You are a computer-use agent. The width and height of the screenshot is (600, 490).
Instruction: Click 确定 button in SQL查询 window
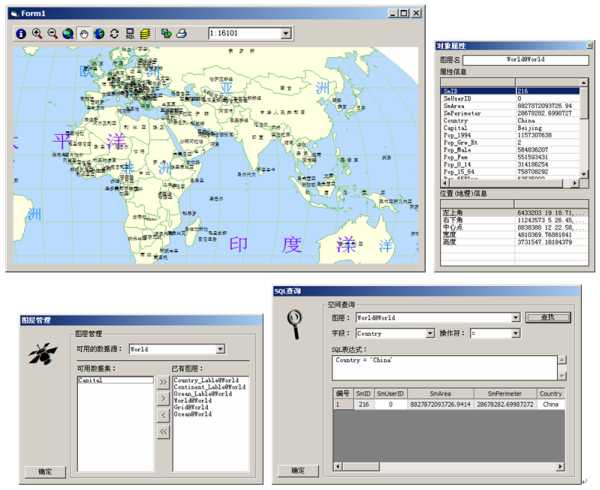pos(298,470)
